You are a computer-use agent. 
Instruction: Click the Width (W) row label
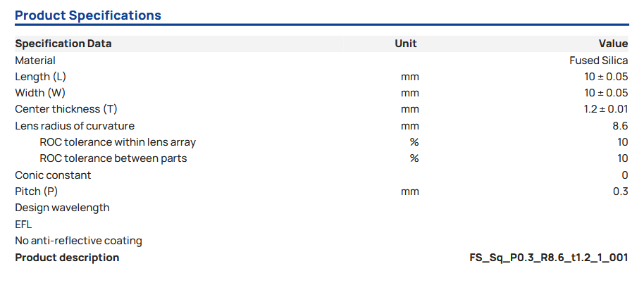[x=40, y=93]
